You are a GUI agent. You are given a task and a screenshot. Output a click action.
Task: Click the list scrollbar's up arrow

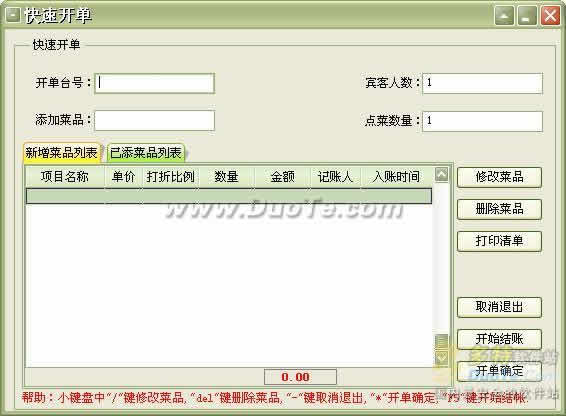click(x=441, y=175)
